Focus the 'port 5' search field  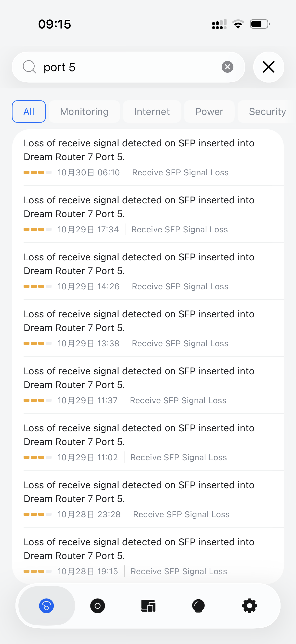coord(130,67)
